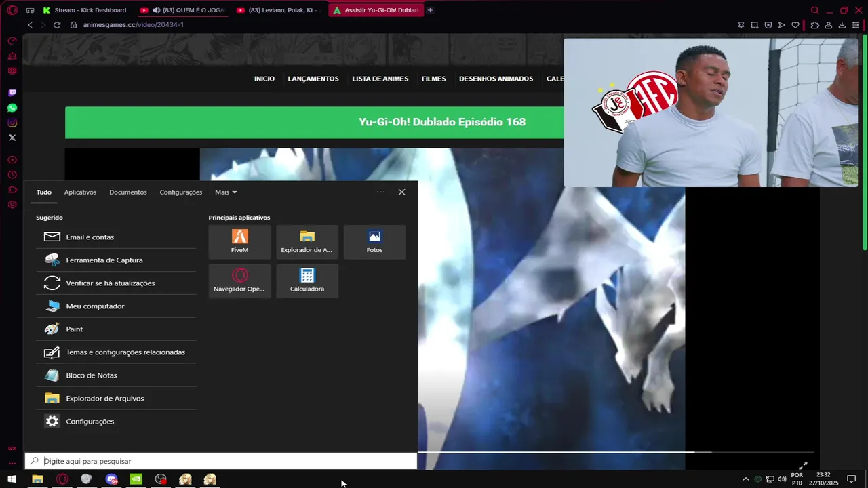Viewport: 868px width, 488px height.
Task: Open WhatsApp in Opera sidebar
Action: (x=12, y=108)
